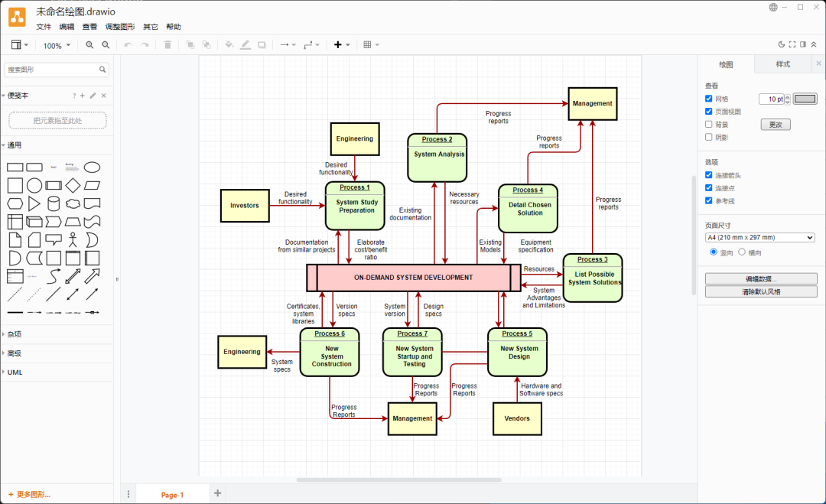Add a new page with plus button
Screen dimensions: 826x504
click(217, 493)
